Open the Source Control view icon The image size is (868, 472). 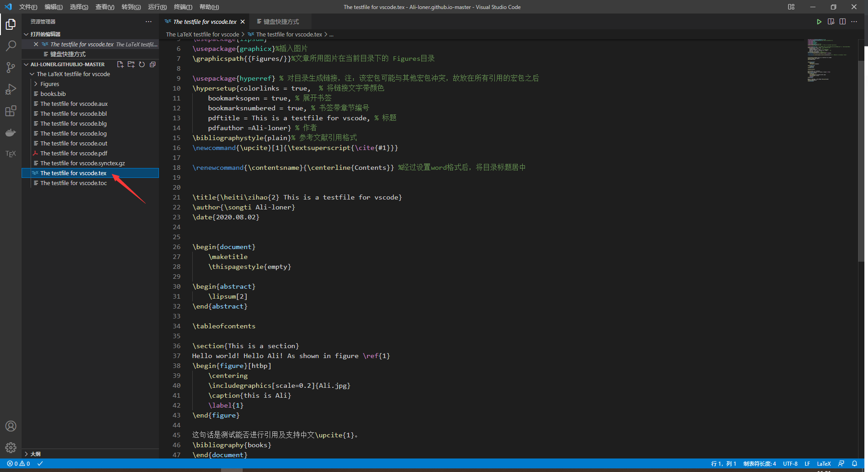coord(11,68)
